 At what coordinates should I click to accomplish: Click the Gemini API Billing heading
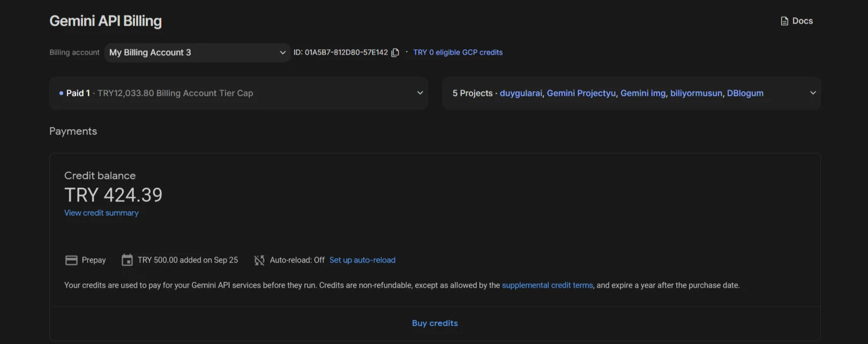(106, 21)
